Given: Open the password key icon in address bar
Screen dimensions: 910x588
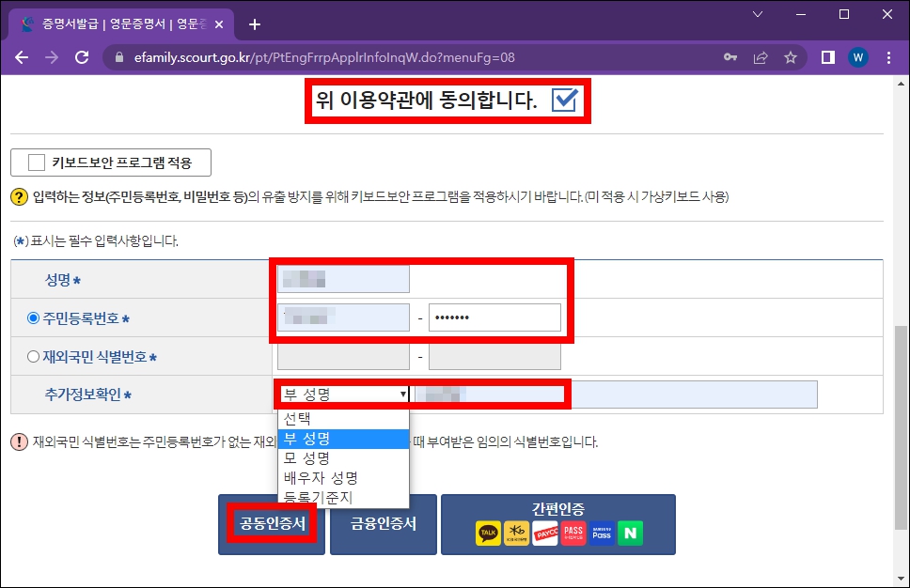Looking at the screenshot, I should click(x=730, y=56).
